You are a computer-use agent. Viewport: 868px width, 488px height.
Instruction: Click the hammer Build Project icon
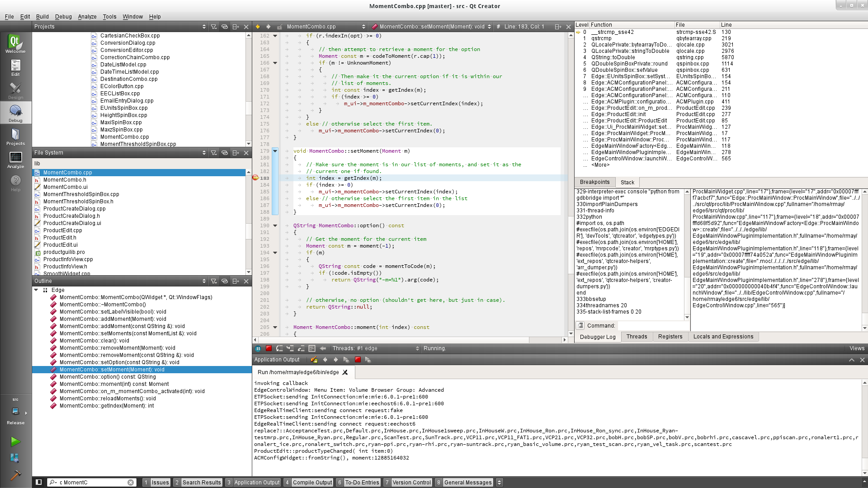point(15,475)
